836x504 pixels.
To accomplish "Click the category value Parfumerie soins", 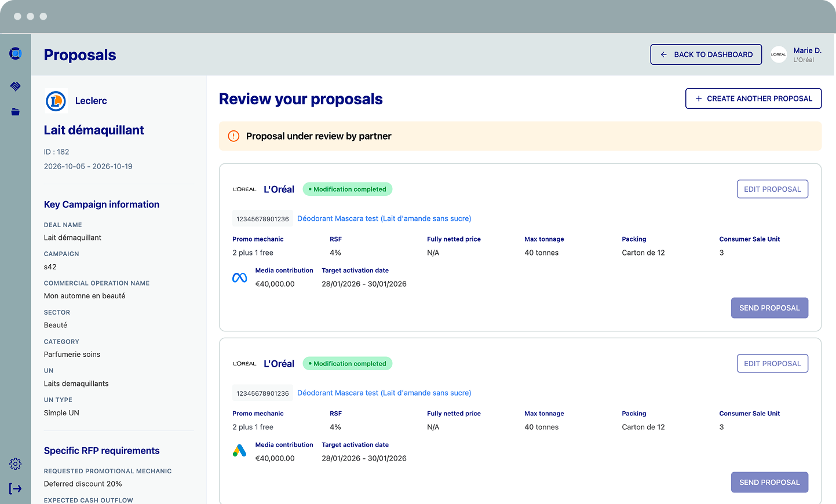I will point(72,355).
